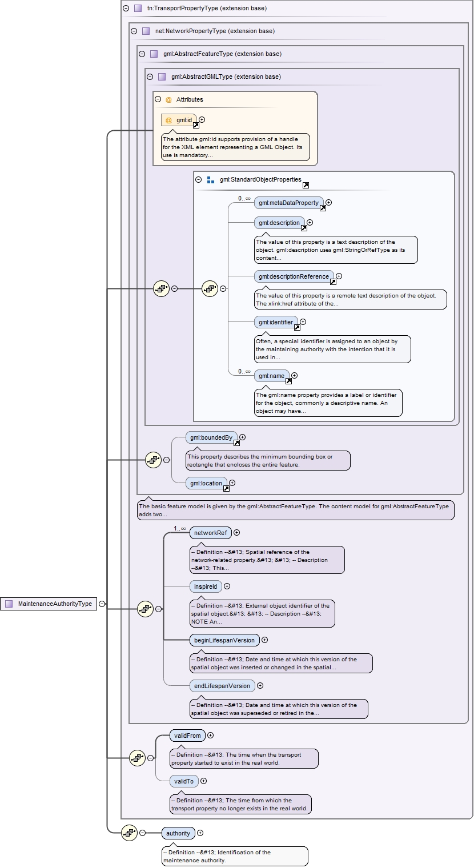Click sequence icon before validFrom group

[x=138, y=758]
